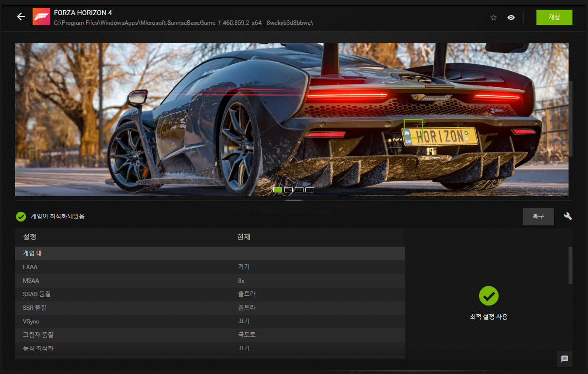Click the Forza Horizon 4 game logo icon
Image resolution: width=588 pixels, height=374 pixels.
(x=41, y=17)
